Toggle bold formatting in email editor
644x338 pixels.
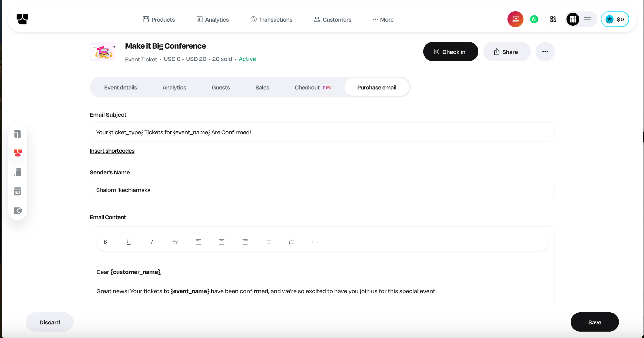(x=105, y=242)
